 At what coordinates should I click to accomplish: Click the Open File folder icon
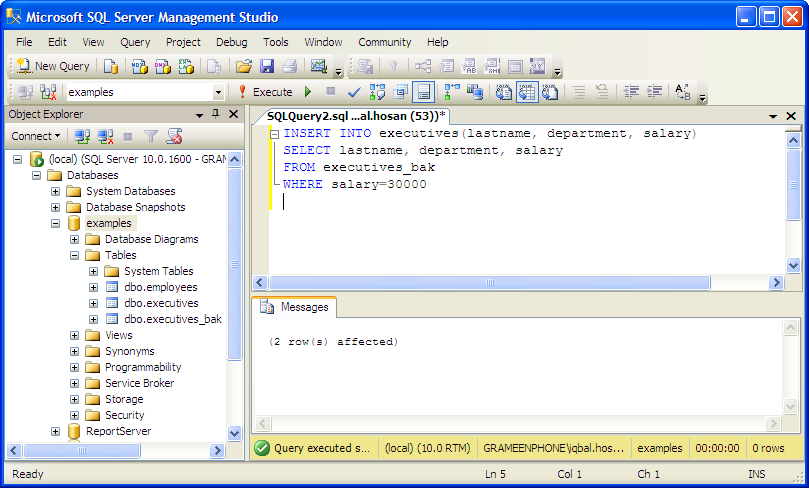[x=244, y=66]
